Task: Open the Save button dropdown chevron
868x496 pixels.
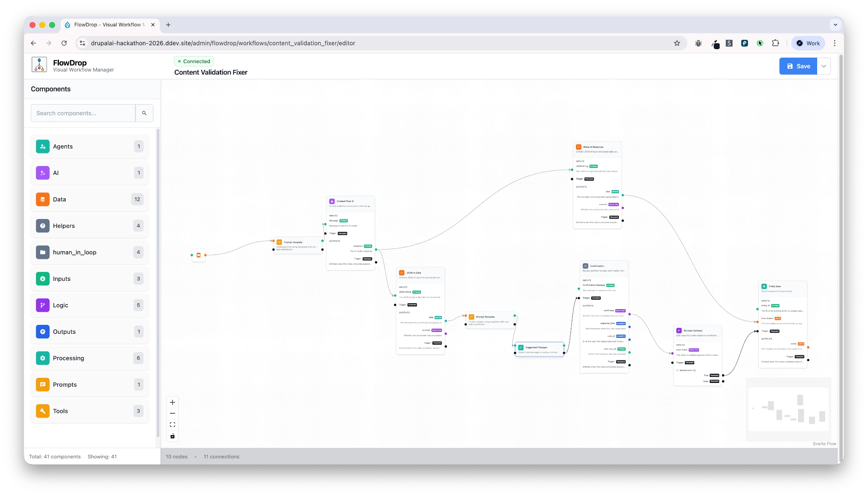Action: [824, 66]
